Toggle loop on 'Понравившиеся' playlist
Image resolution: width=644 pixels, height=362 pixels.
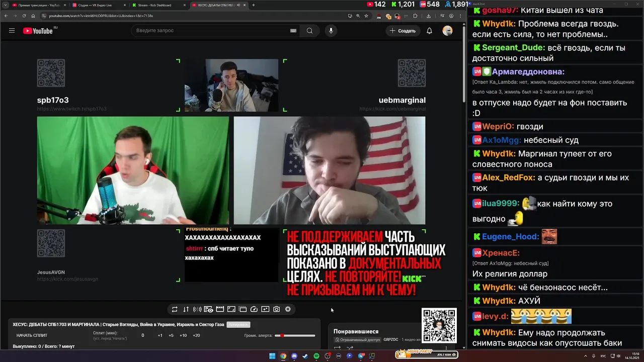(x=338, y=348)
